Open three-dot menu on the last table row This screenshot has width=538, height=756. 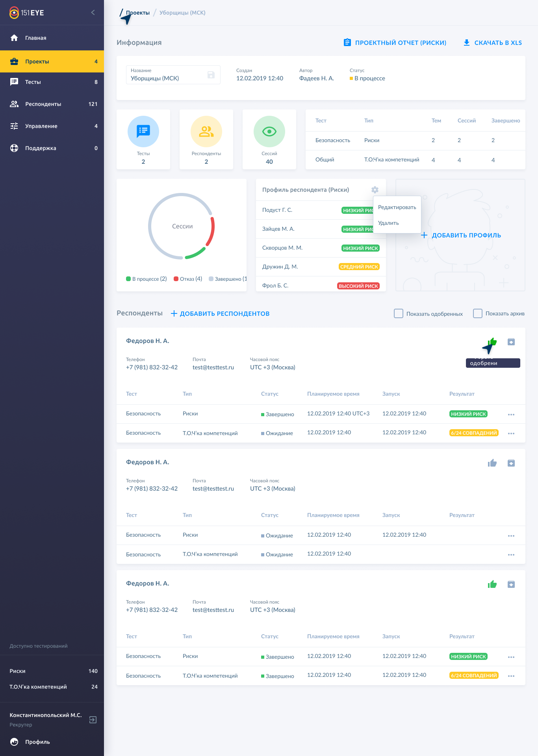pyautogui.click(x=511, y=676)
